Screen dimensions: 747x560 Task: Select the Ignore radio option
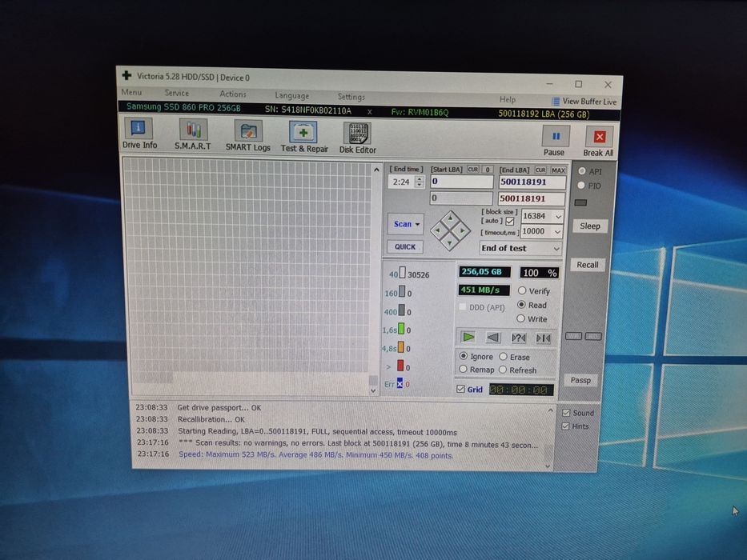tap(463, 356)
